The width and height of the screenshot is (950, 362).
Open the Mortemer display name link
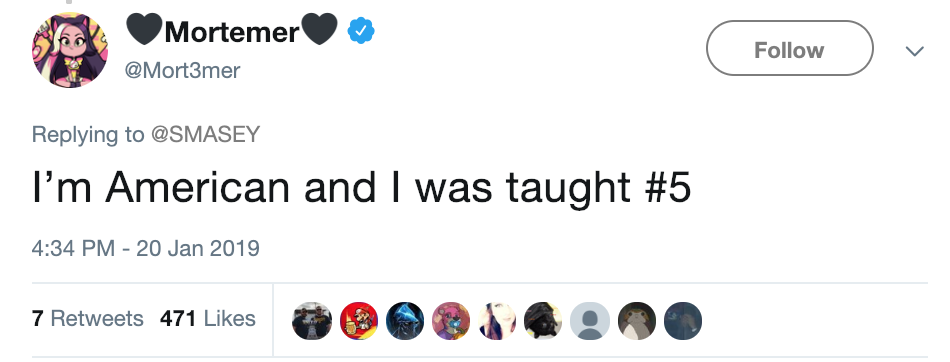[231, 30]
